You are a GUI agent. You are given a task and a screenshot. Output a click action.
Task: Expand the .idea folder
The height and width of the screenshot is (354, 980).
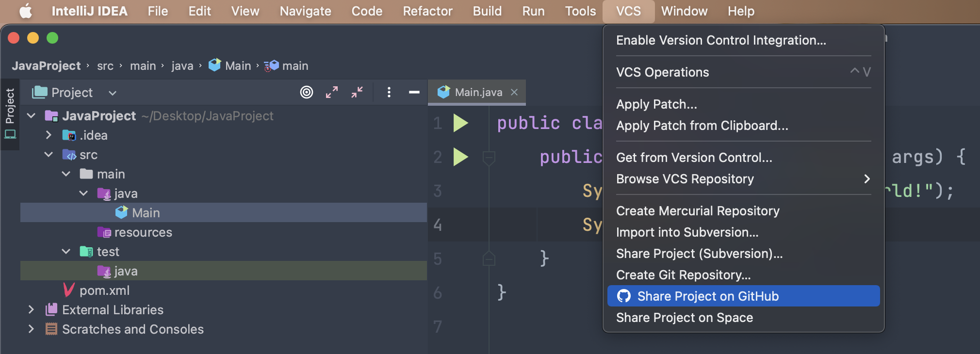tap(49, 135)
